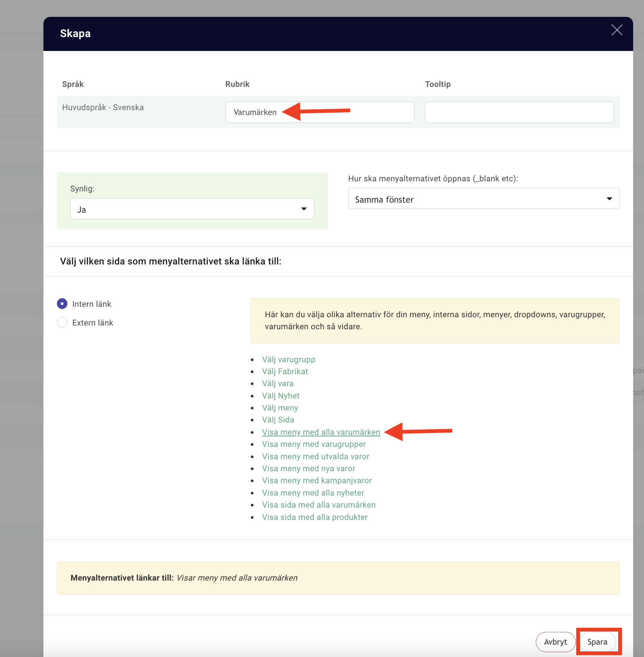
Task: Choose Visa meny med varugrupper
Action: [x=314, y=444]
